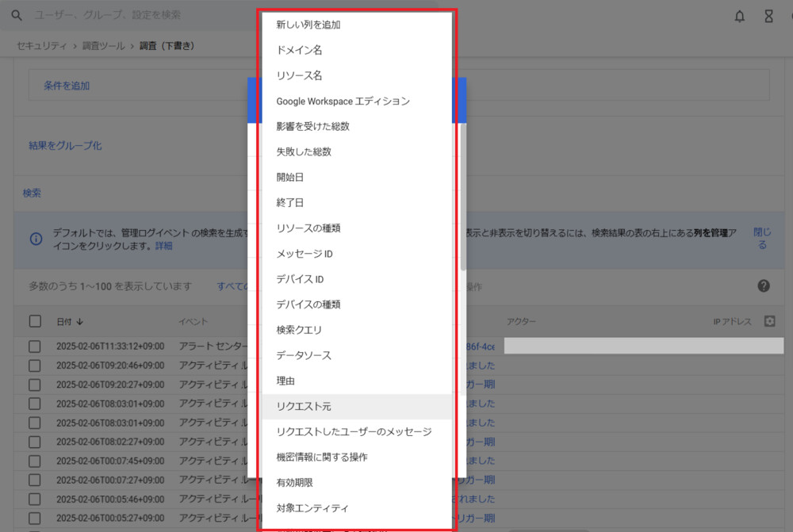Choose 影響を受けた総数 option
The width and height of the screenshot is (793, 532).
click(x=357, y=126)
